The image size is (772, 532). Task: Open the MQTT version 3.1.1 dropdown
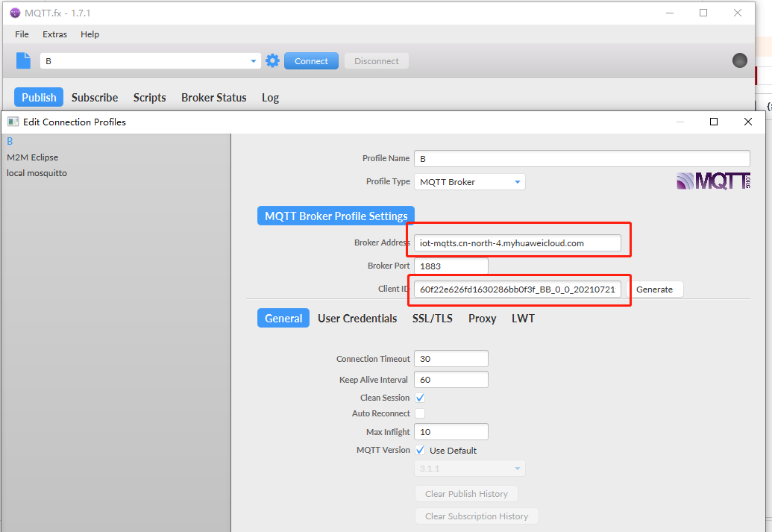tap(470, 469)
